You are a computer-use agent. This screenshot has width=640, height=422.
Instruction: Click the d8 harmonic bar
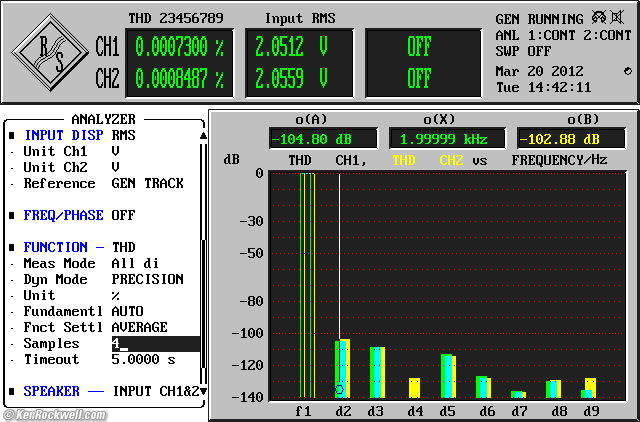[x=553, y=389]
